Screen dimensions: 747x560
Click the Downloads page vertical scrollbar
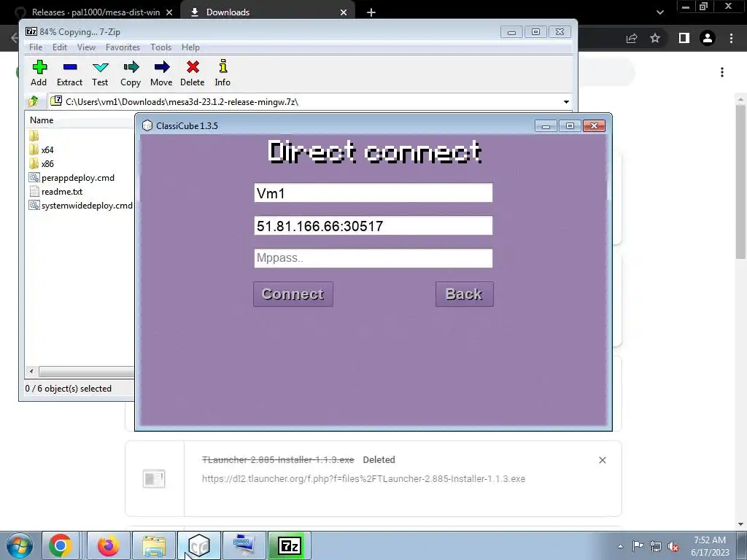pyautogui.click(x=740, y=181)
